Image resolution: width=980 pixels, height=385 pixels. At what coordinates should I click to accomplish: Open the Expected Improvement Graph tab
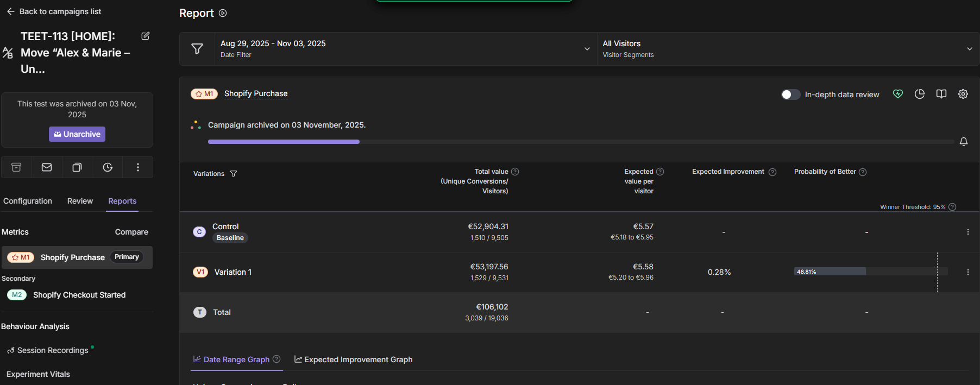(353, 359)
